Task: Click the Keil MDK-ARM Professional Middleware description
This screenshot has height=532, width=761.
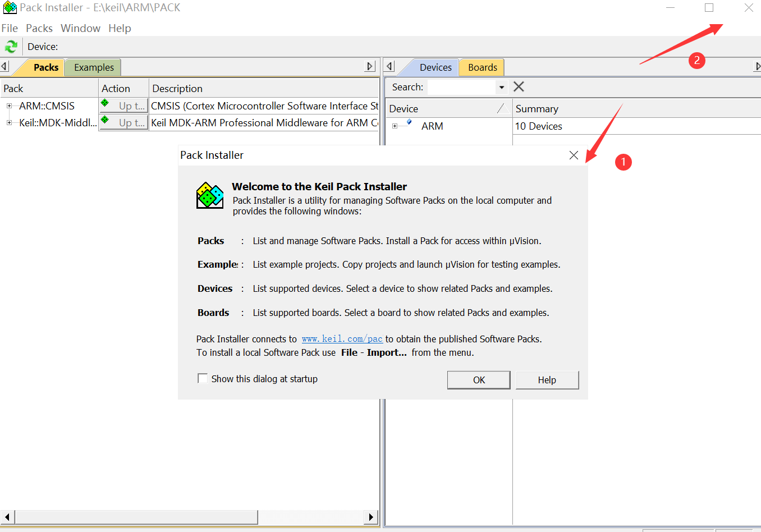Action: point(264,122)
